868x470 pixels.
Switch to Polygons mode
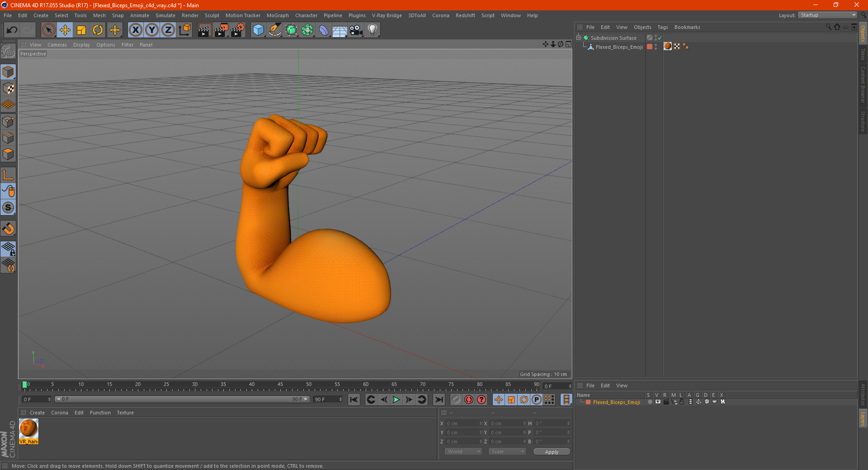tap(8, 154)
